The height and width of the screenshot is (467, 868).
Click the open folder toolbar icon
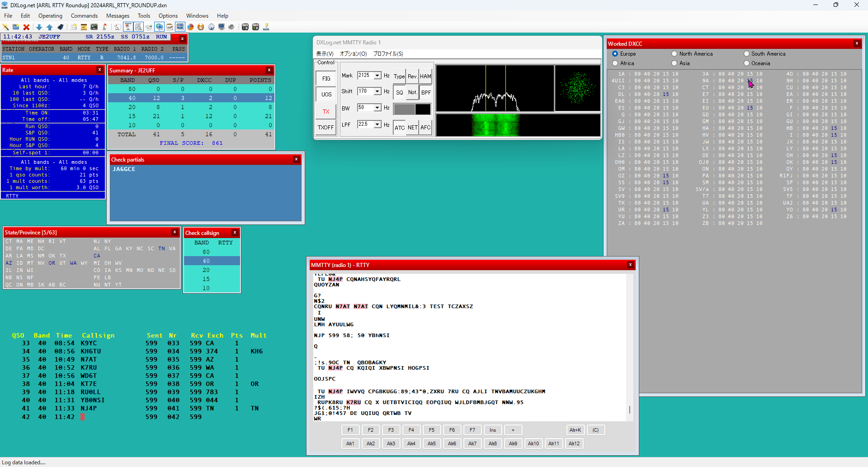(16, 27)
